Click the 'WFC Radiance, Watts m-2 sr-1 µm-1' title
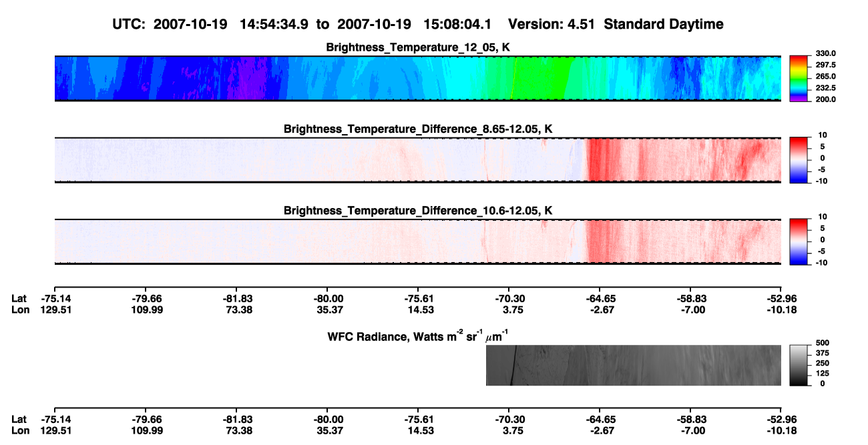The height and width of the screenshot is (445, 868). coord(419,335)
